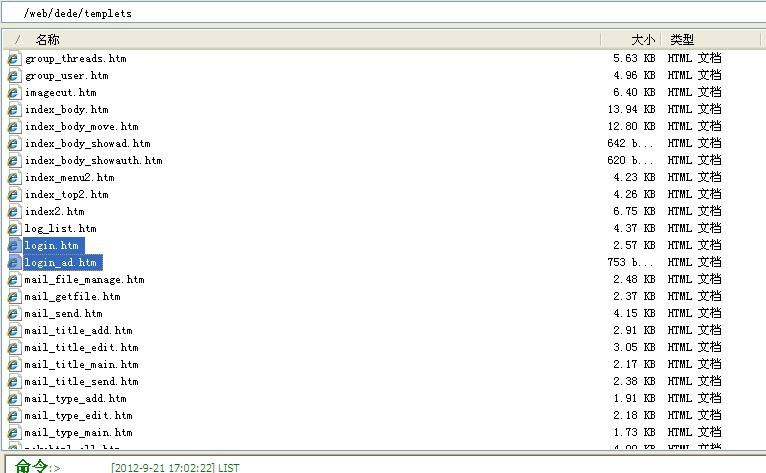Viewport: 766px width, 473px height.
Task: Click the log_list.htm file icon
Action: 14,228
